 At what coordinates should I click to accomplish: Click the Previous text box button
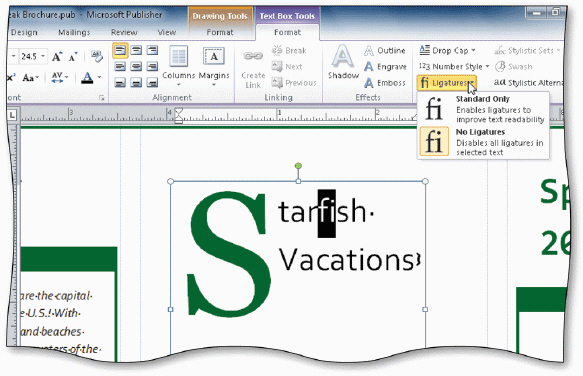click(x=294, y=83)
